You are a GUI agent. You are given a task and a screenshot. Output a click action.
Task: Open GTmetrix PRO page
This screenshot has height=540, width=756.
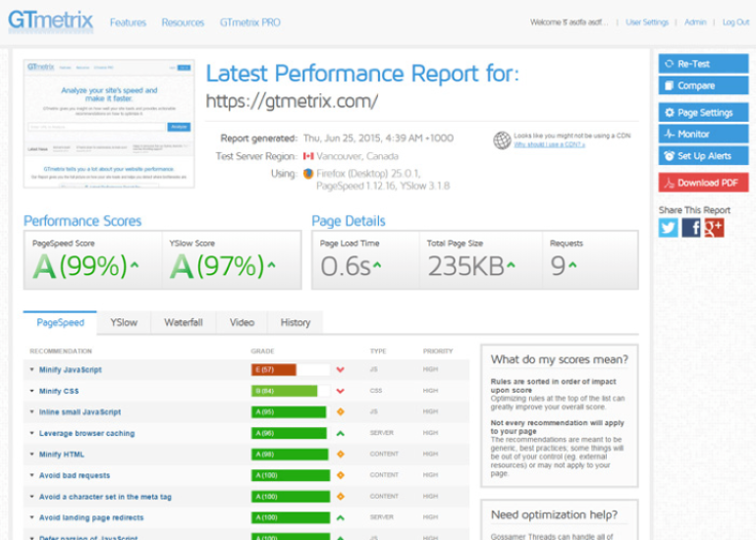tap(249, 23)
